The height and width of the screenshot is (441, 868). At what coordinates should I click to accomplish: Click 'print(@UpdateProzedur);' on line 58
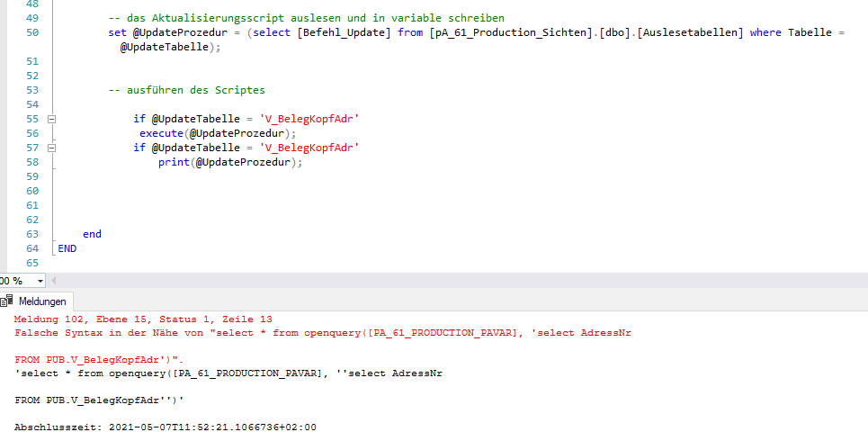point(230,162)
